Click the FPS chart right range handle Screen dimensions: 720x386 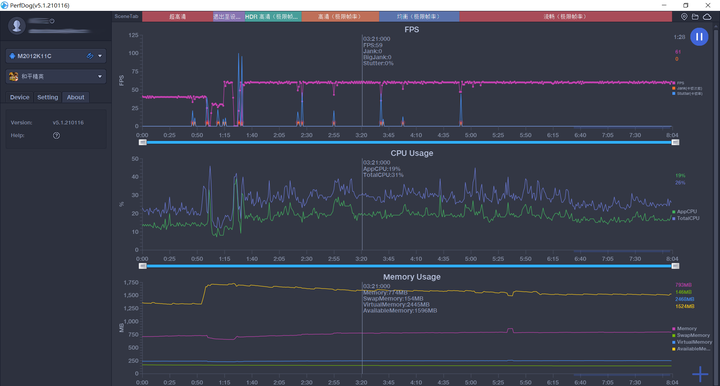pyautogui.click(x=675, y=142)
